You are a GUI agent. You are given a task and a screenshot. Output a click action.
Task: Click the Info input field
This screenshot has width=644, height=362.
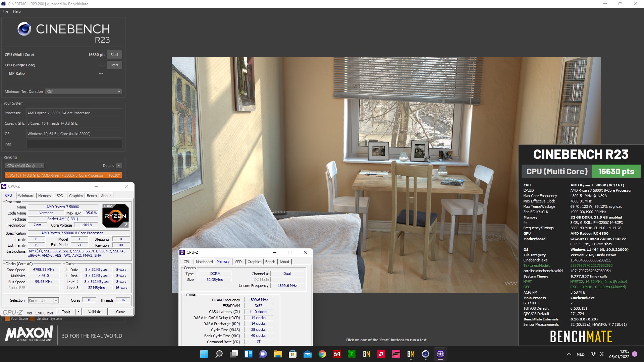tap(74, 144)
